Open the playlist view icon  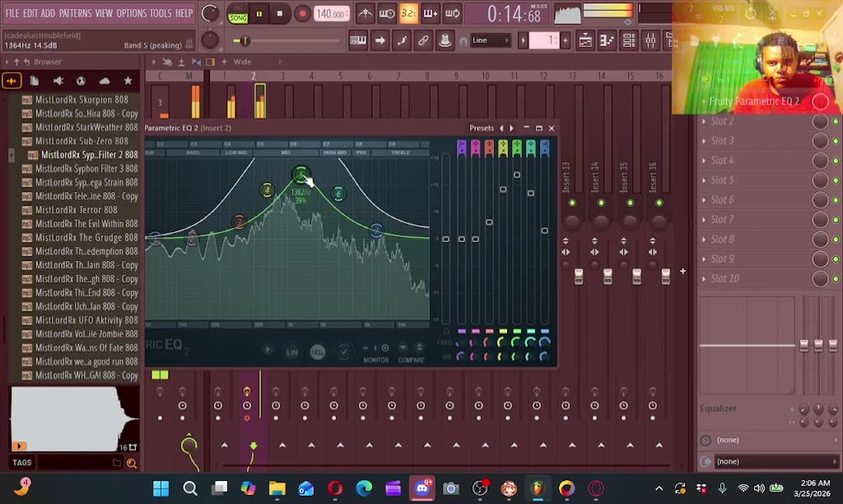585,41
